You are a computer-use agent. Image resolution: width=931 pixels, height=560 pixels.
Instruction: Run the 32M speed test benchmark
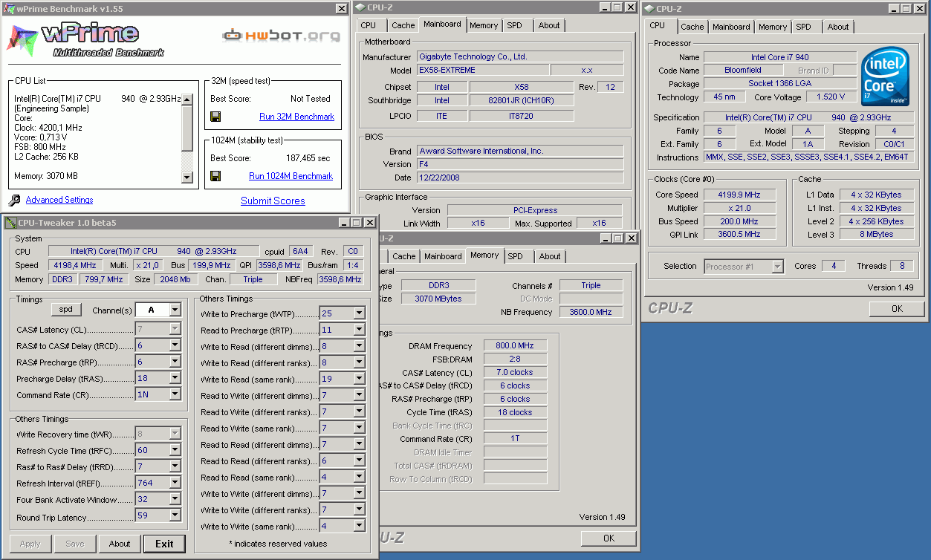(296, 117)
